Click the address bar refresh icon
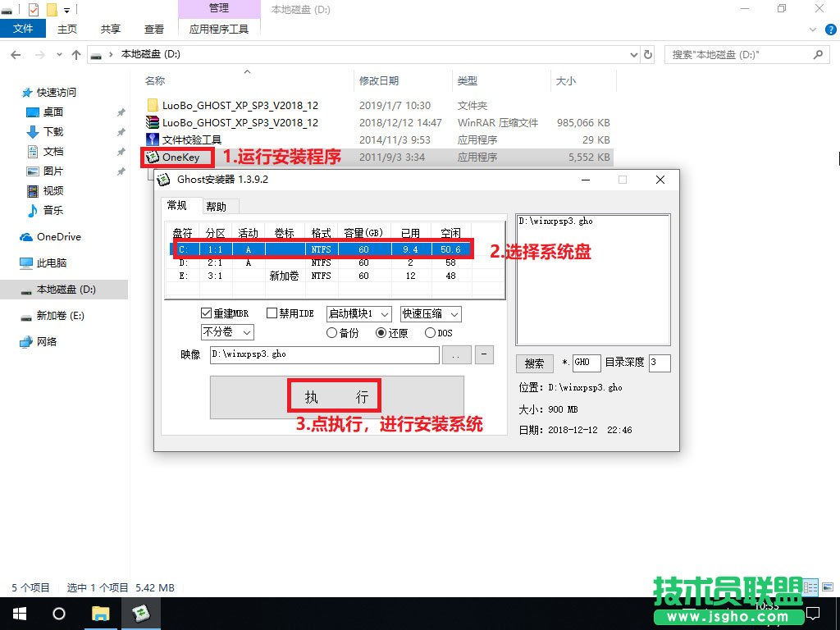The width and height of the screenshot is (840, 630). pos(648,54)
